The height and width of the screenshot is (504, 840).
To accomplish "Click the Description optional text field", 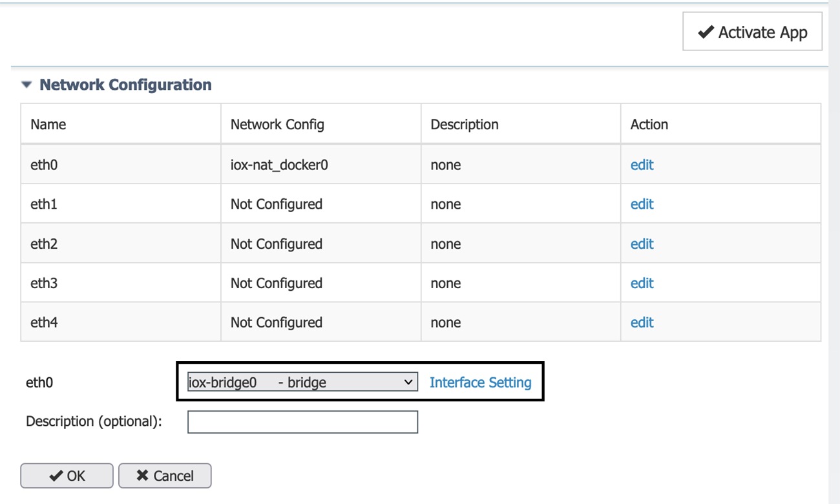I will 302,421.
